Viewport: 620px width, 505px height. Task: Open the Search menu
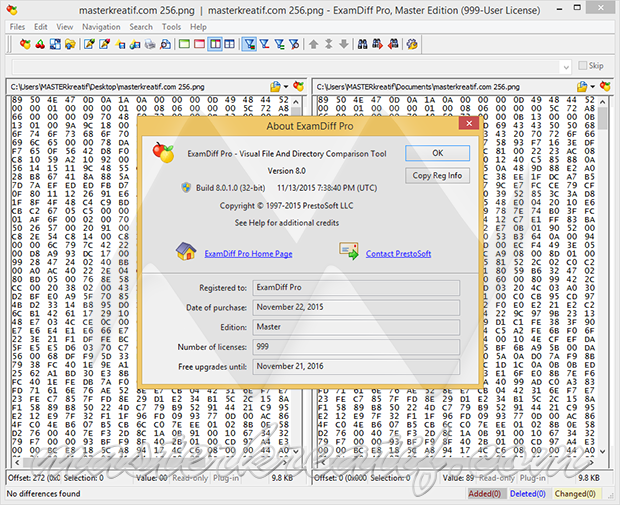pyautogui.click(x=141, y=27)
